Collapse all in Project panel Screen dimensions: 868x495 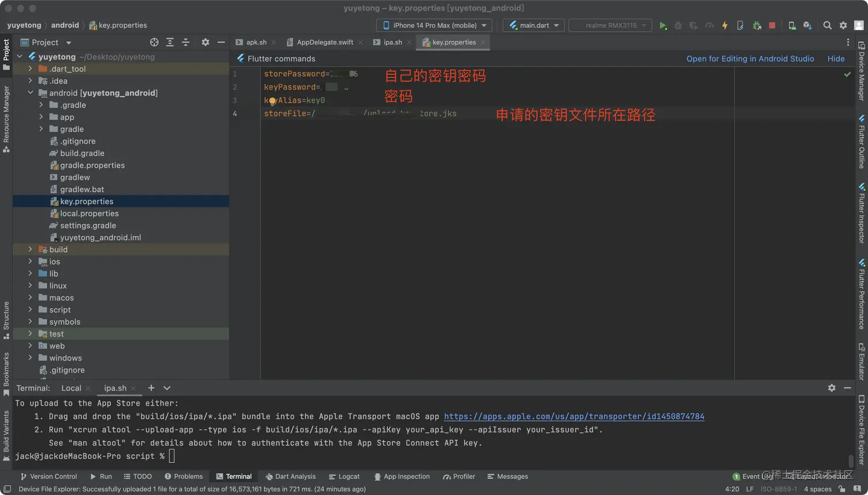click(x=185, y=42)
